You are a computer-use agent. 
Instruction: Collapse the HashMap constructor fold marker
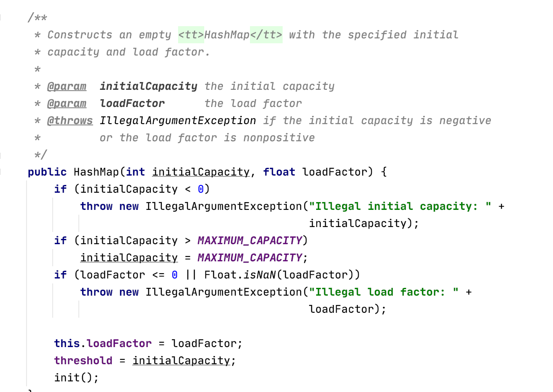click(1, 172)
